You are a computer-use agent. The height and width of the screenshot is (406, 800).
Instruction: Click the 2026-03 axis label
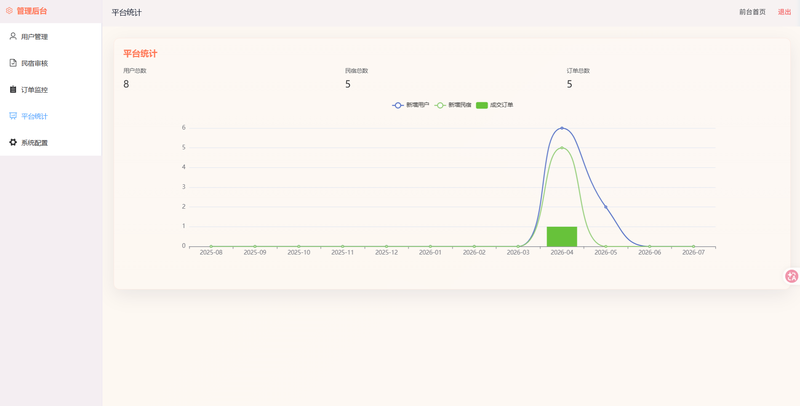pos(518,252)
